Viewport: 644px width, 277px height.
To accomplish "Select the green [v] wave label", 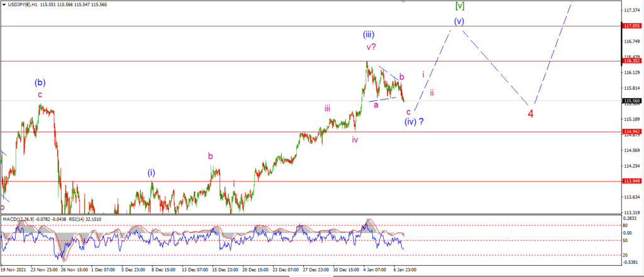I will tap(460, 6).
